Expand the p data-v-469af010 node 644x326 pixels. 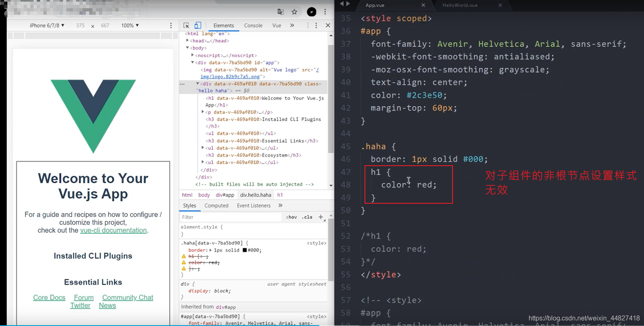[203, 112]
